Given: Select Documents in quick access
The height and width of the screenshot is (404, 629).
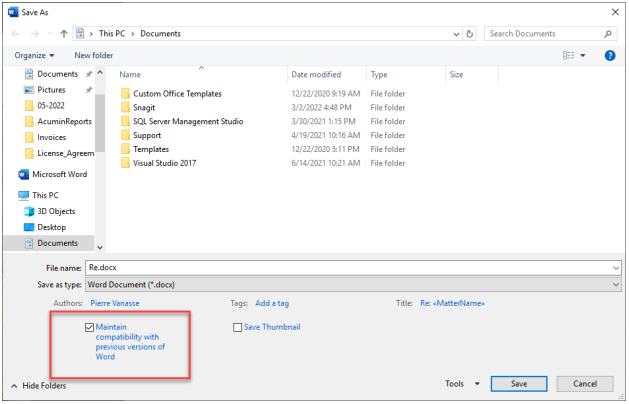Looking at the screenshot, I should point(57,74).
